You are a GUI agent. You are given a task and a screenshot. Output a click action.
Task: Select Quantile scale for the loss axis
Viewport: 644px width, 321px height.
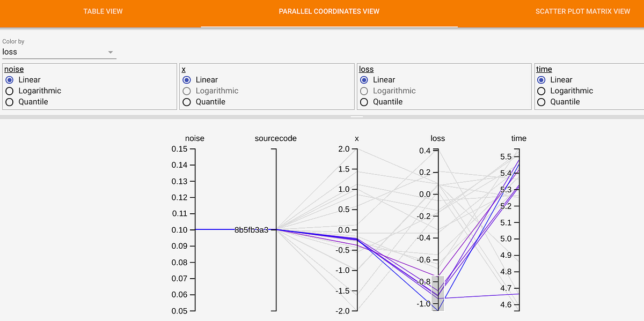point(364,102)
